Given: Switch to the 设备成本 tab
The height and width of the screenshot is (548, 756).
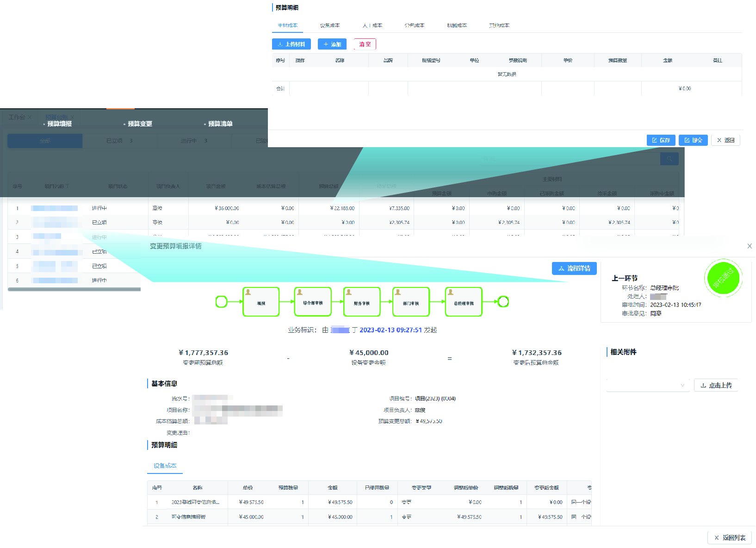Looking at the screenshot, I should pyautogui.click(x=329, y=25).
